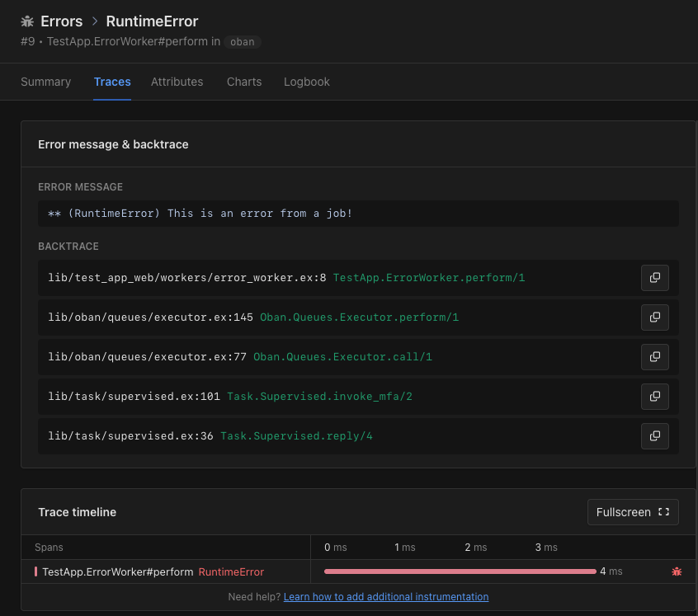
Task: Click the RuntimeError error message text
Action: [x=200, y=214]
